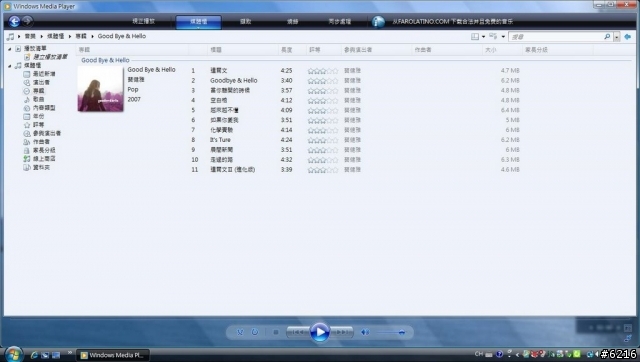Click the 內容類型 (genre) sidebar icon

pos(27,108)
